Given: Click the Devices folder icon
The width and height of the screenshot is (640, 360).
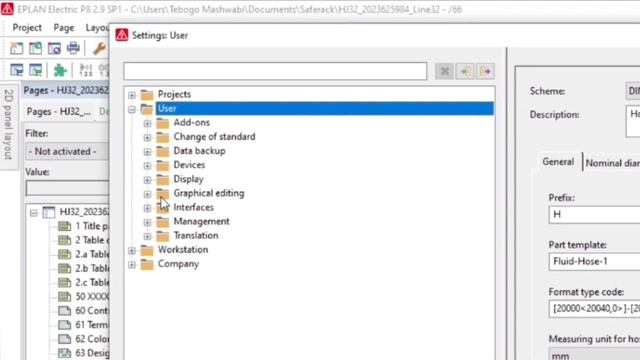Looking at the screenshot, I should [162, 165].
